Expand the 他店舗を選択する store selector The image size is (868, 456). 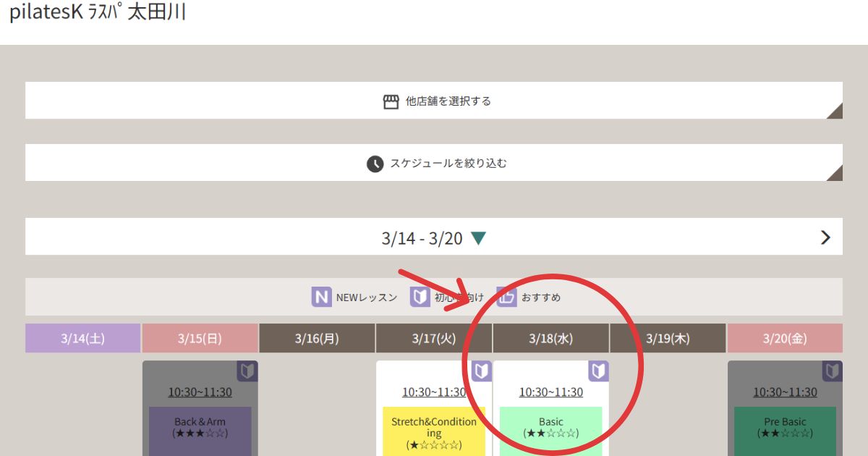click(434, 101)
